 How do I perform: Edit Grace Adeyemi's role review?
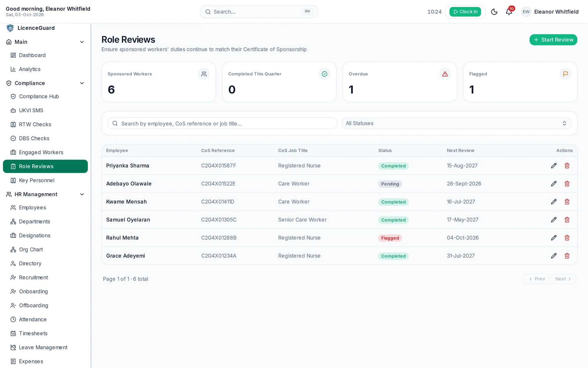pyautogui.click(x=554, y=256)
